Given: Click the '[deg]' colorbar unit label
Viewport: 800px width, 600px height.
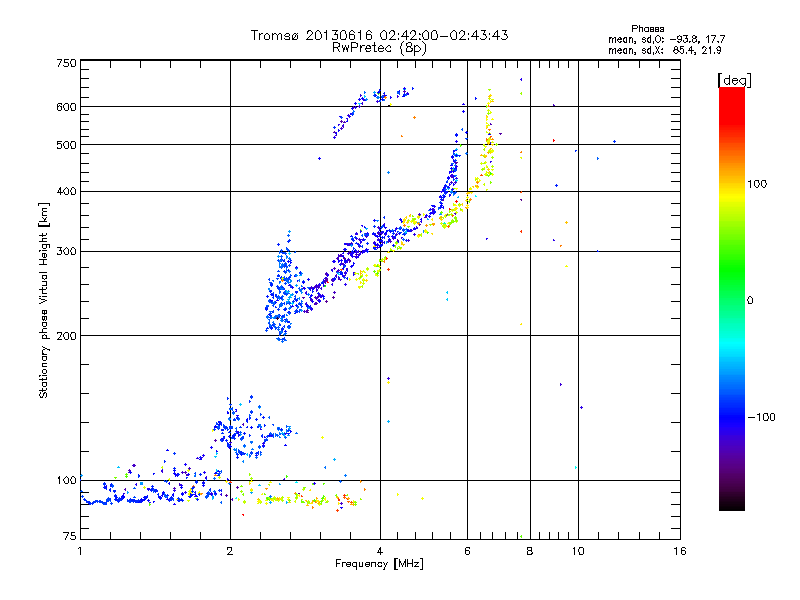Looking at the screenshot, I should (734, 80).
